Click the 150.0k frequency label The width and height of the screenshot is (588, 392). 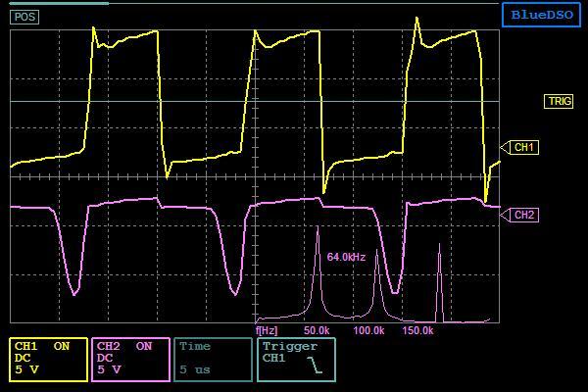point(417,330)
